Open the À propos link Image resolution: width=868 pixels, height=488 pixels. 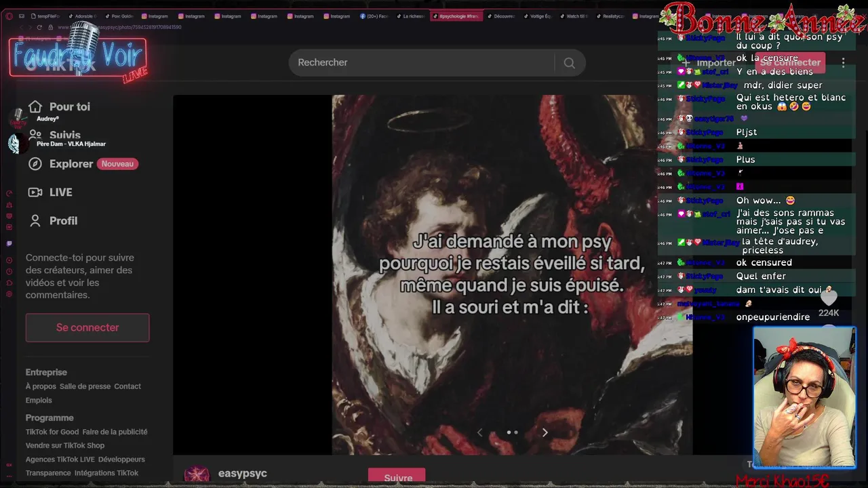41,386
